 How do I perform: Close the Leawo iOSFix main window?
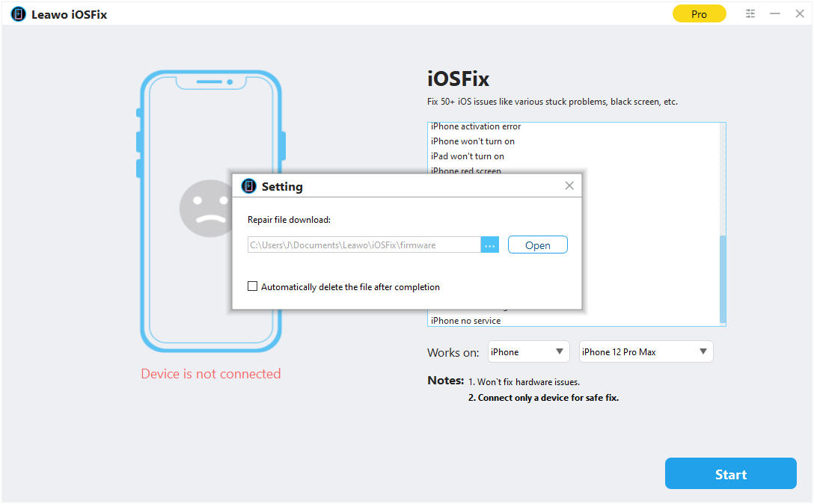click(800, 14)
